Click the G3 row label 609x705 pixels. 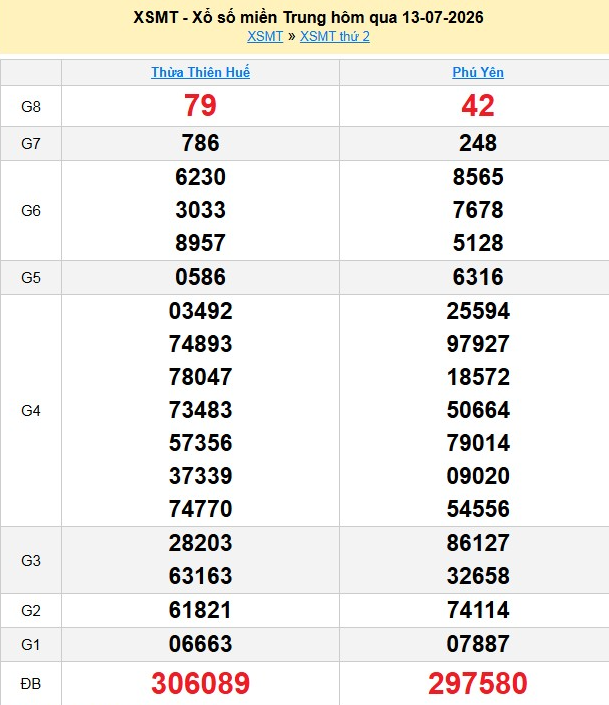point(31,561)
